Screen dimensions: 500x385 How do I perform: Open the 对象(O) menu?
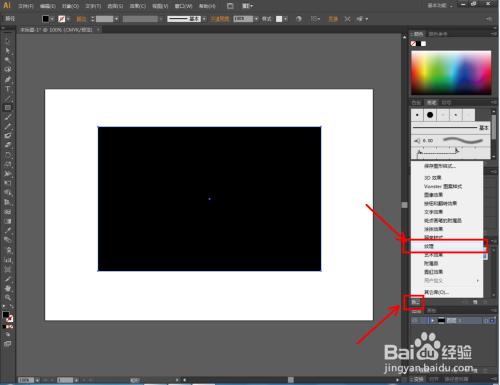pyautogui.click(x=70, y=6)
